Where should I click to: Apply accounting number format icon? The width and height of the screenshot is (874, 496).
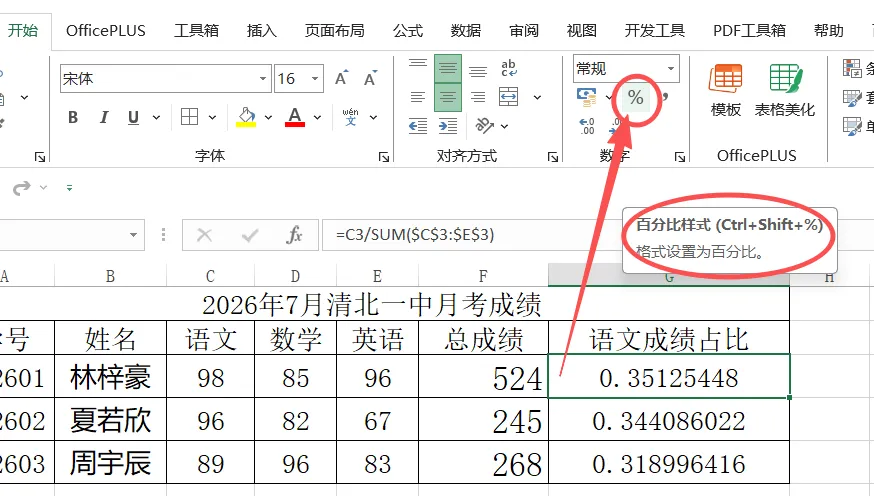pyautogui.click(x=586, y=97)
